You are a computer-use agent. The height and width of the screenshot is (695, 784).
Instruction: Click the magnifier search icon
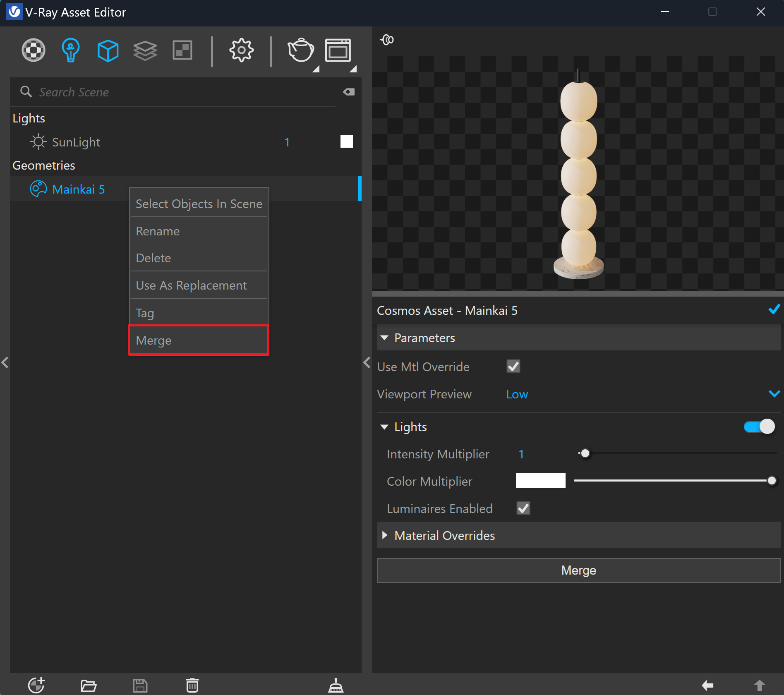point(26,91)
